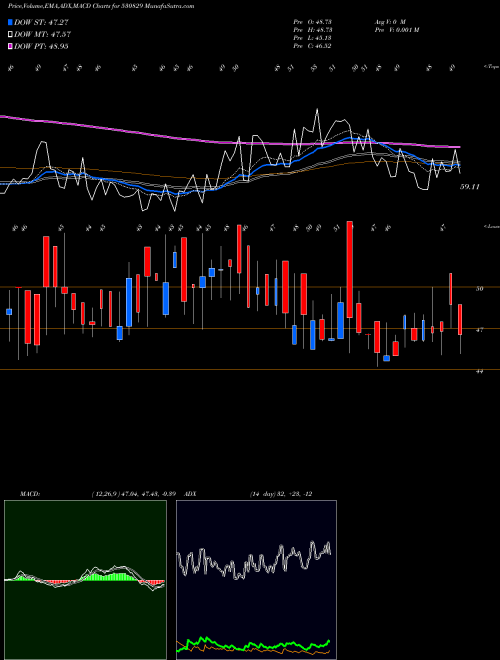500x660 pixels.
Task: Open the dark blue ADX indicator panel
Action: 256,580
